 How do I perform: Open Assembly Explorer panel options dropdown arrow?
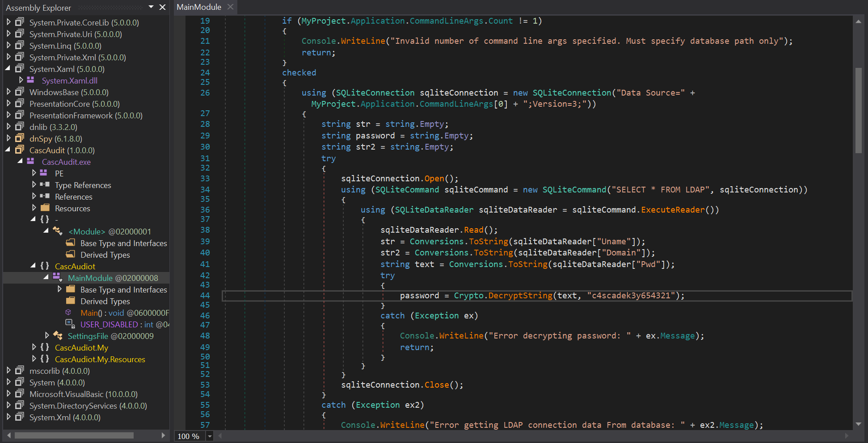151,7
